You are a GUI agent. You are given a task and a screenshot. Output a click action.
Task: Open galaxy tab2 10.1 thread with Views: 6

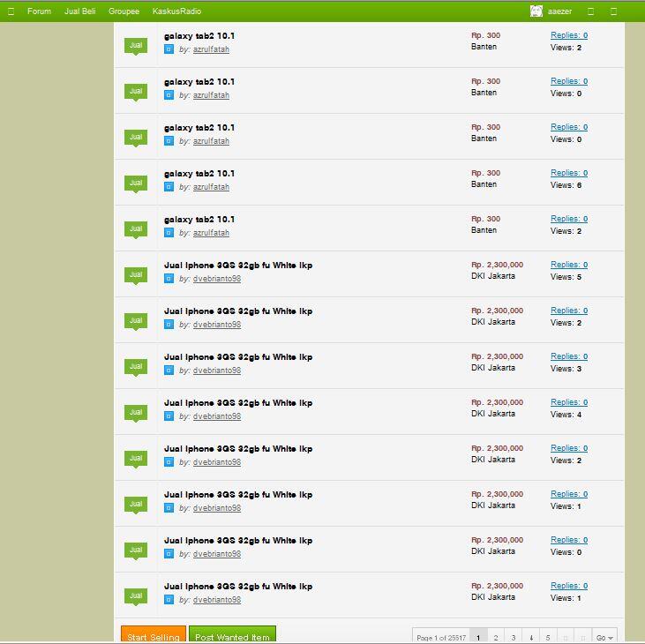pyautogui.click(x=199, y=174)
